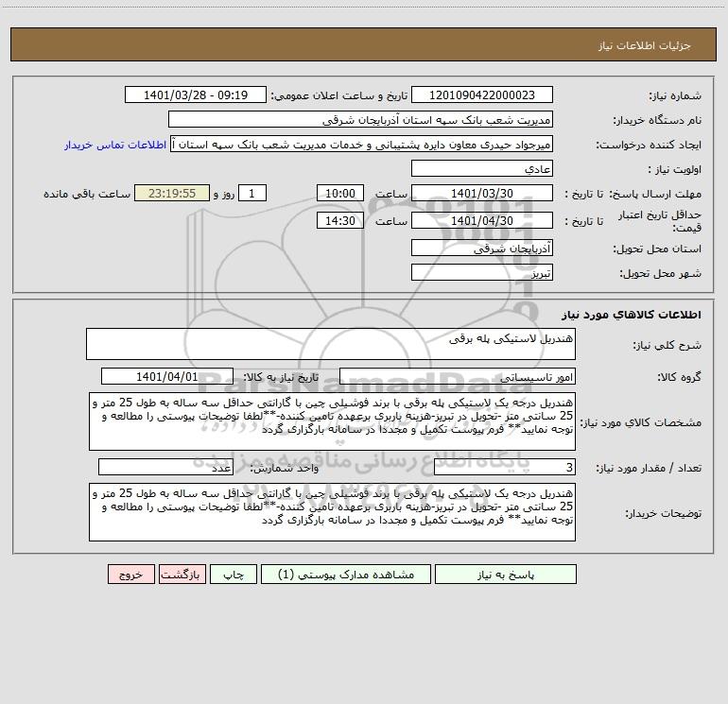Click the ساعت باقی مانده label
The width and height of the screenshot is (728, 704).
coord(87,194)
